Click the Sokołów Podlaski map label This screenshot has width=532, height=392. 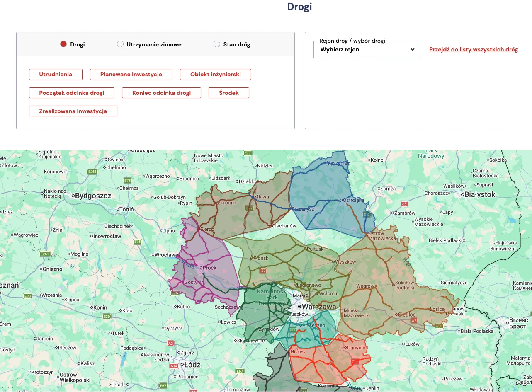[x=405, y=285]
